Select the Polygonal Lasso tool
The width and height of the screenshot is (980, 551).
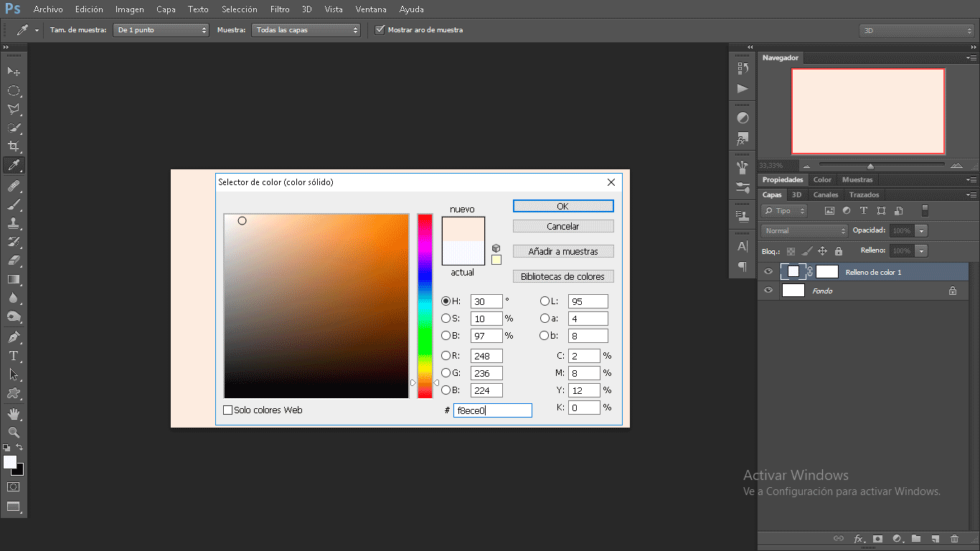(x=13, y=109)
